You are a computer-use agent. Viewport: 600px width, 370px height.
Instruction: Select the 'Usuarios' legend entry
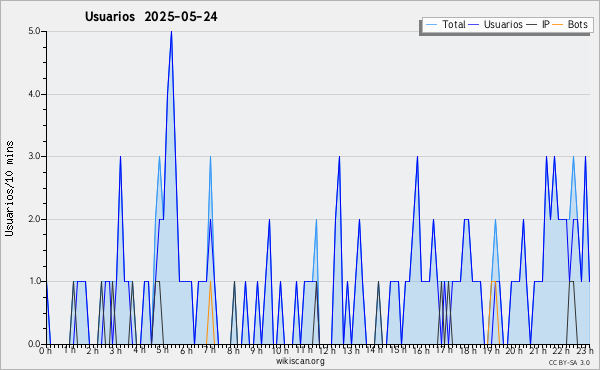[503, 24]
